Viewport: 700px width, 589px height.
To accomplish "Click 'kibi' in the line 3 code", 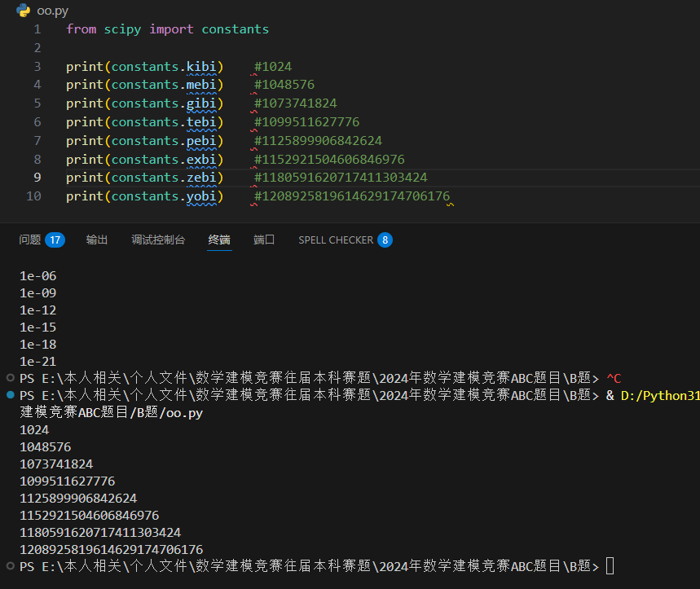I will [201, 67].
